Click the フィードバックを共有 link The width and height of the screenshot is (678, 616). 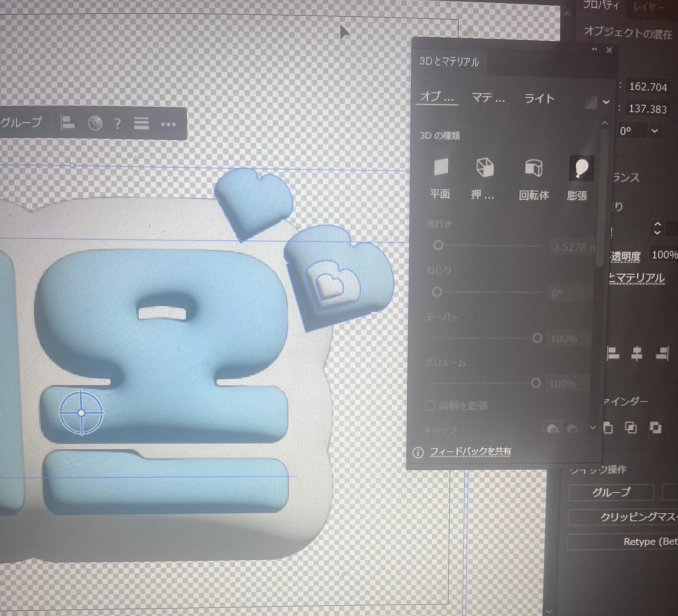tap(470, 452)
